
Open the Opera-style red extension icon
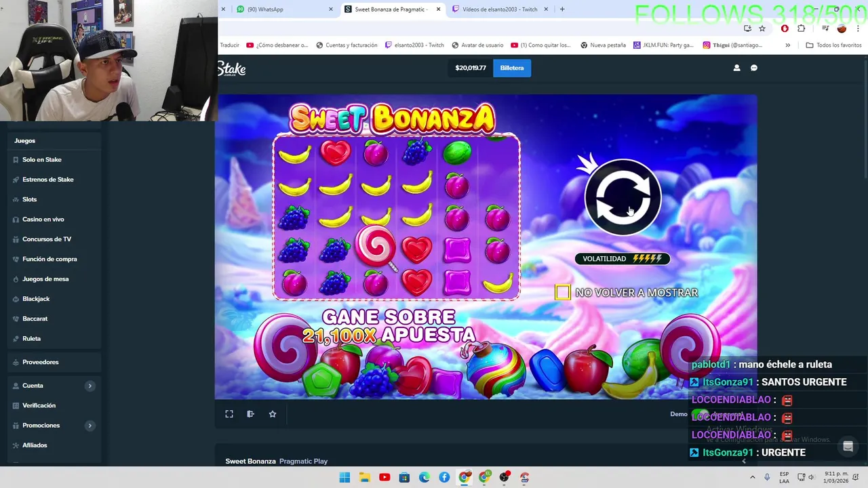point(785,28)
